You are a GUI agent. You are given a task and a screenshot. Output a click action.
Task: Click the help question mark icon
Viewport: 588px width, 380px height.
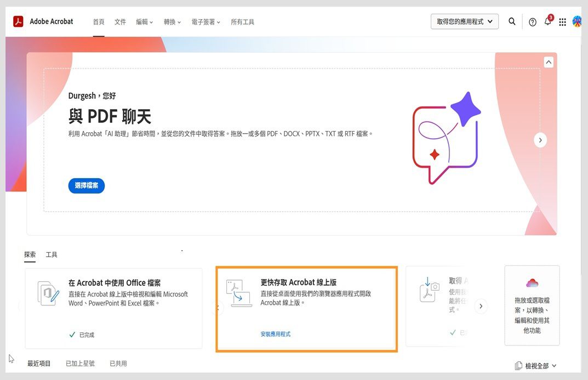(x=532, y=21)
